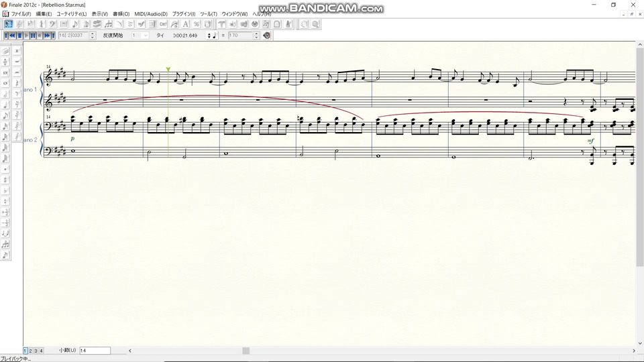The width and height of the screenshot is (644, 362).
Task: Select the Clef tool with bass clef icon
Action: click(52, 24)
